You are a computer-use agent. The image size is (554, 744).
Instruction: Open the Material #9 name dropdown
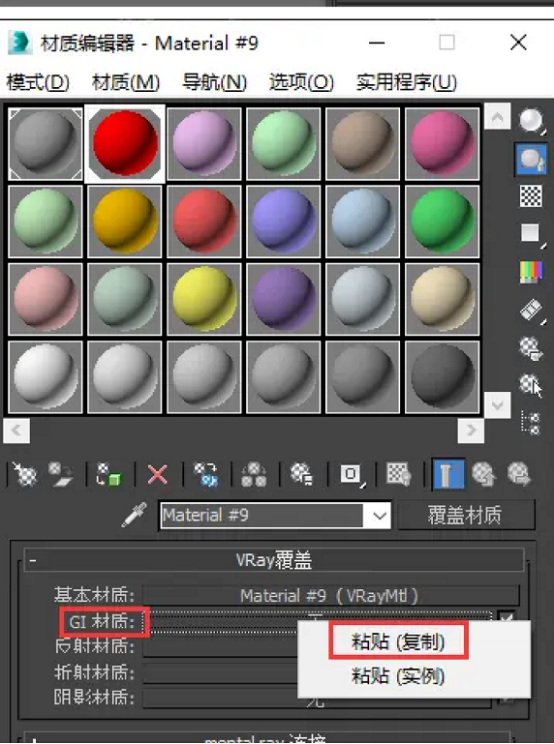click(x=379, y=515)
